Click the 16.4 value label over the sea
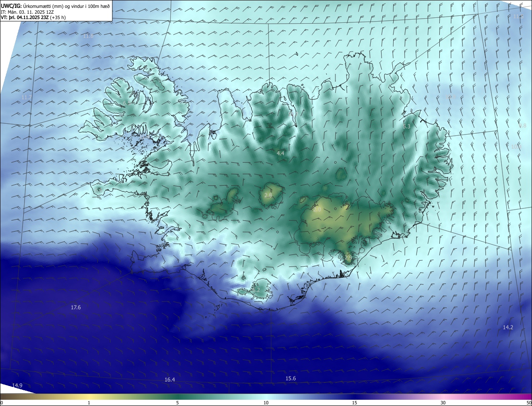This screenshot has width=532, height=406. click(170, 379)
